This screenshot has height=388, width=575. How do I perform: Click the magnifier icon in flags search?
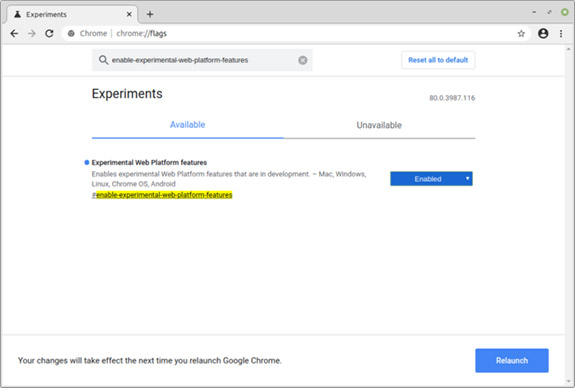pos(103,60)
